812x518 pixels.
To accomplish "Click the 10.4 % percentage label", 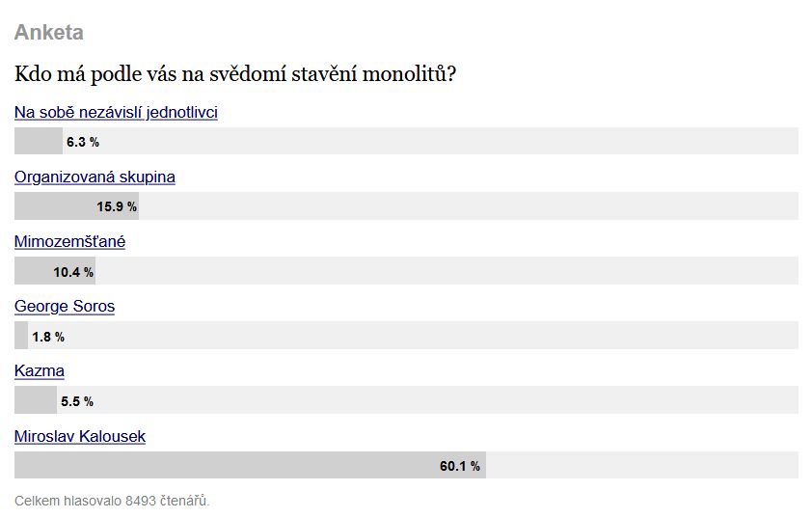I will [73, 272].
